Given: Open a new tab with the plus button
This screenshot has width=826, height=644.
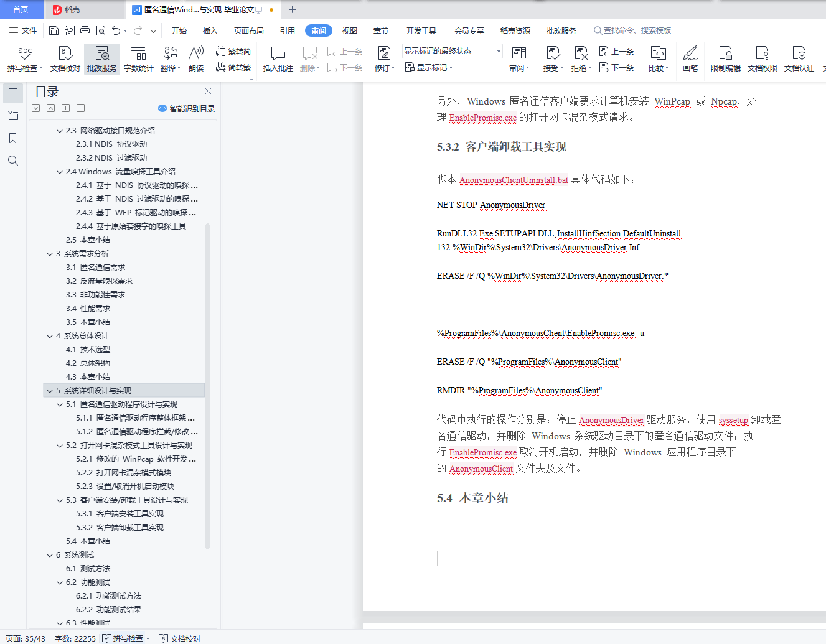Looking at the screenshot, I should [x=293, y=9].
